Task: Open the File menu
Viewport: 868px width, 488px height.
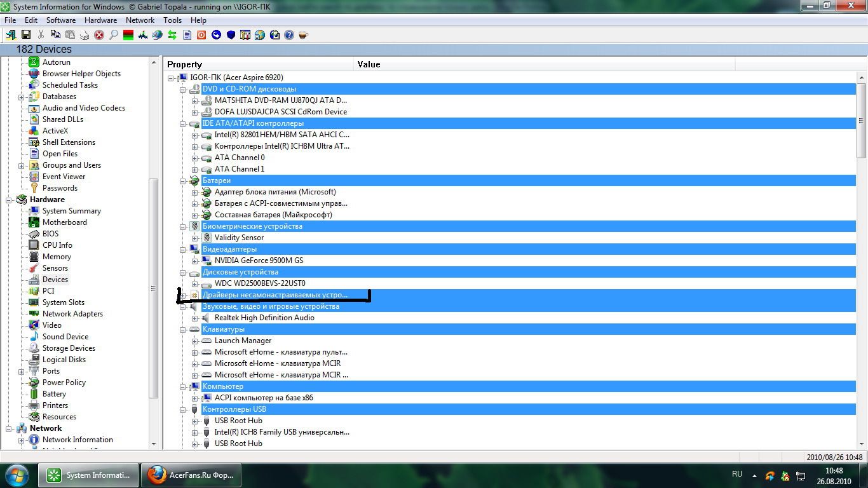Action: [x=10, y=20]
